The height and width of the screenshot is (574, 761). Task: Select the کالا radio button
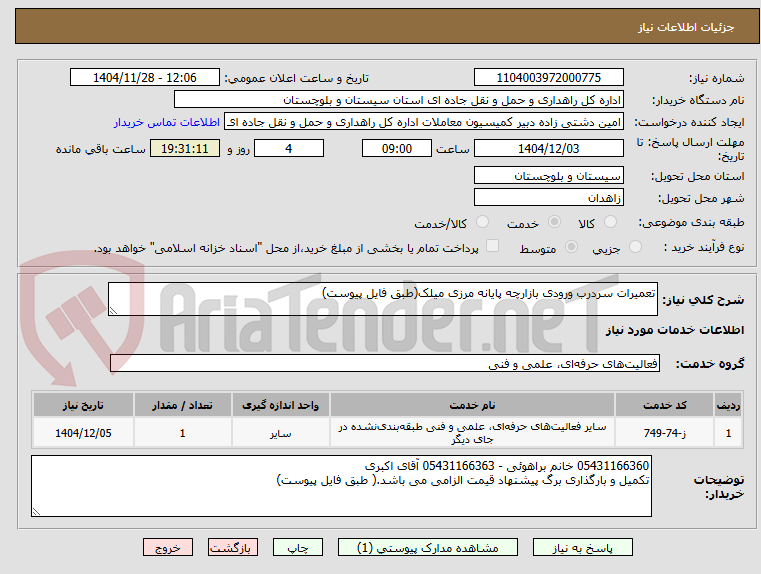click(610, 222)
